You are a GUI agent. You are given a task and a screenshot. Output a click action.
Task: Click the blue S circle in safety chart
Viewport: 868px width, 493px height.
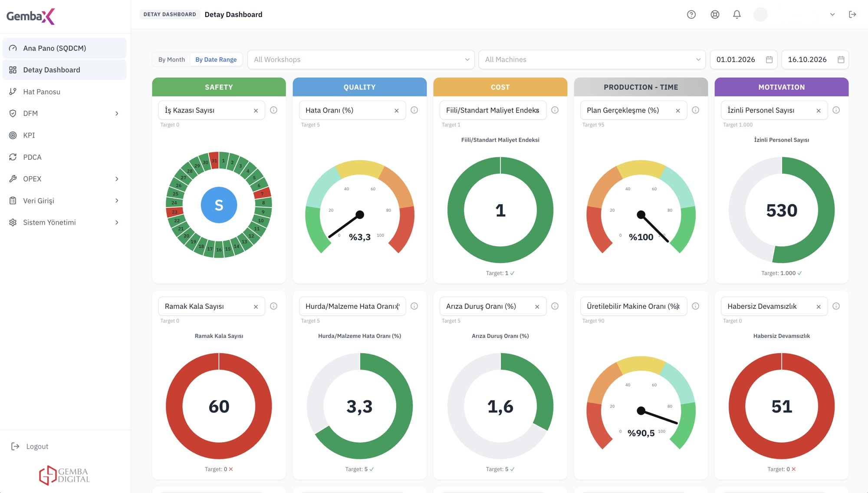(x=219, y=205)
